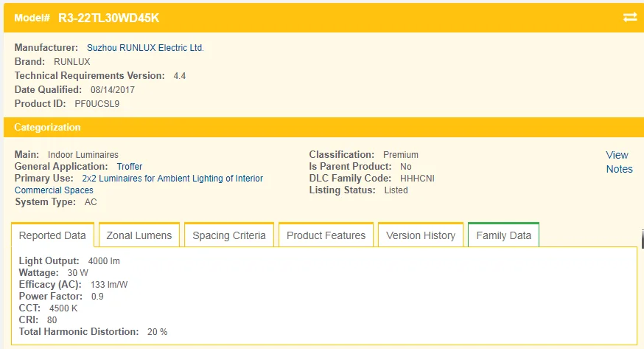Click the View Notes link
Viewport: 644px width, 349px height.
(x=618, y=162)
